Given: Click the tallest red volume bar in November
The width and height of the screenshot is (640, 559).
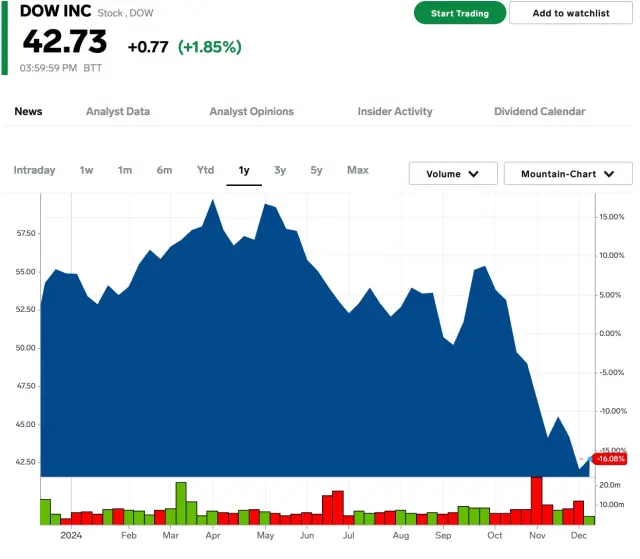Looking at the screenshot, I should (536, 500).
